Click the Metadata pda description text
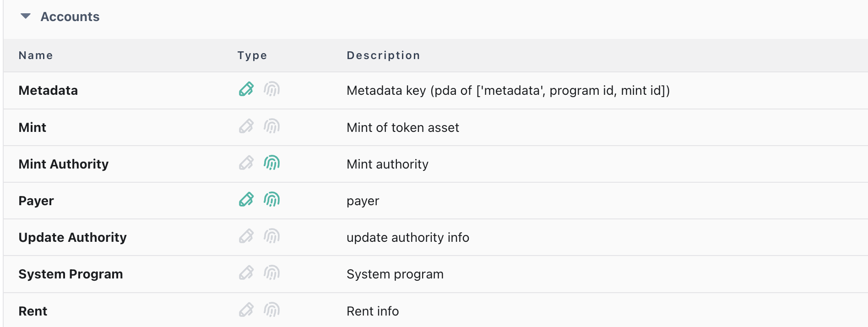868x327 pixels. (508, 90)
